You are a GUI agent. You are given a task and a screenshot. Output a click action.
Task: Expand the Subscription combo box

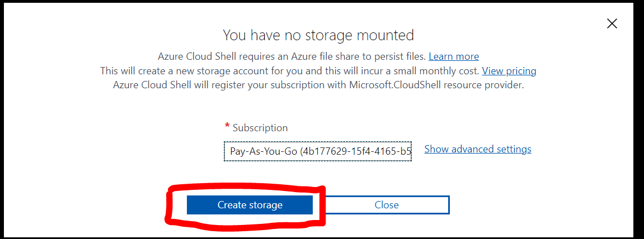318,151
